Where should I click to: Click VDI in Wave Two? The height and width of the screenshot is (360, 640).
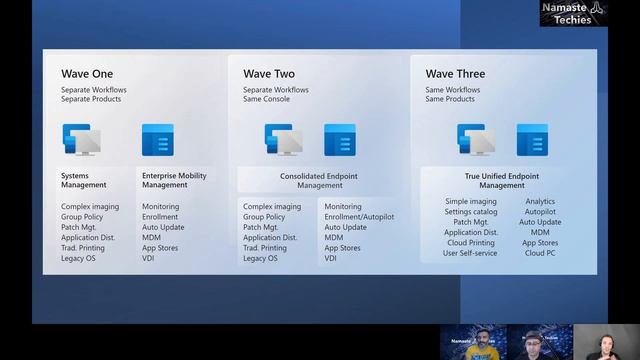[331, 258]
